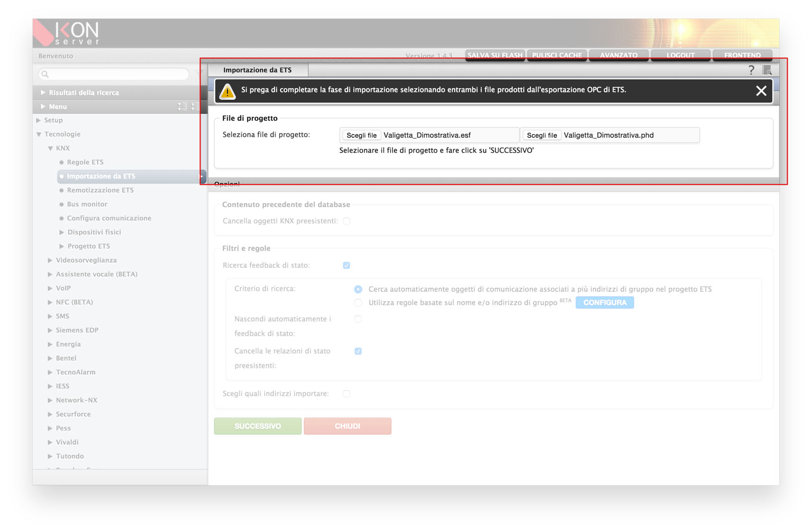Expand Tutondo tree node
This screenshot has width=812, height=532.
coord(50,456)
